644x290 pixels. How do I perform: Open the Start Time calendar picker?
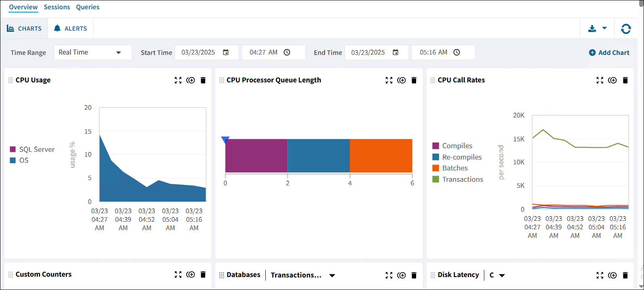click(x=226, y=53)
